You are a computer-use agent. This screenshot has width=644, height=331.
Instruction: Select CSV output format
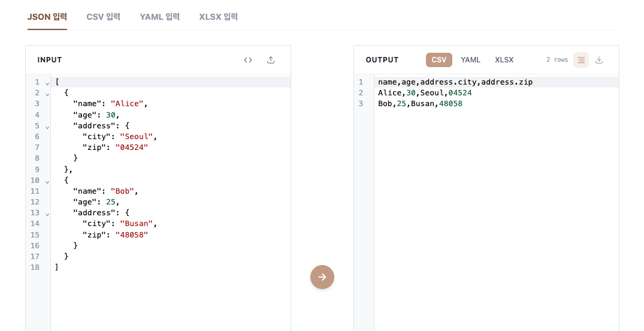(439, 60)
